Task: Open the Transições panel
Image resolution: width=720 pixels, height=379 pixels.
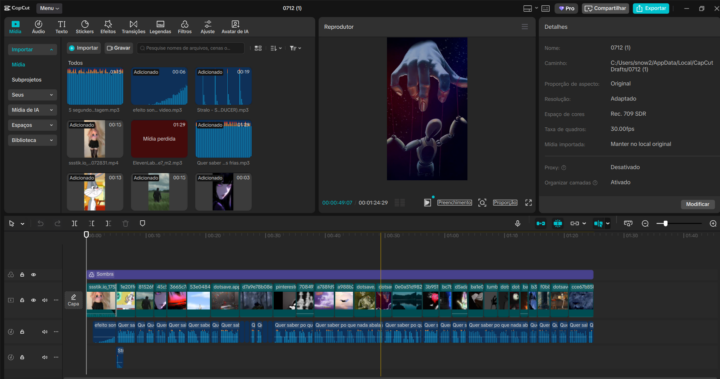Action: coord(133,27)
